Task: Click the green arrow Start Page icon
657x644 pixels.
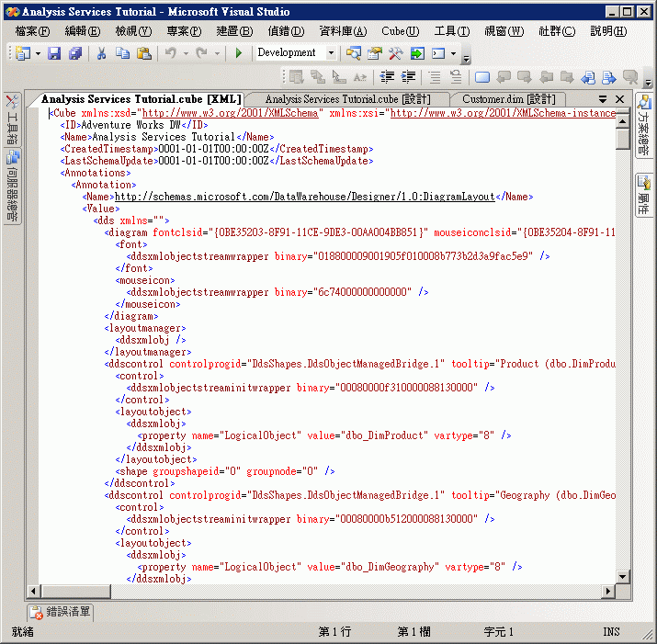Action: click(417, 53)
